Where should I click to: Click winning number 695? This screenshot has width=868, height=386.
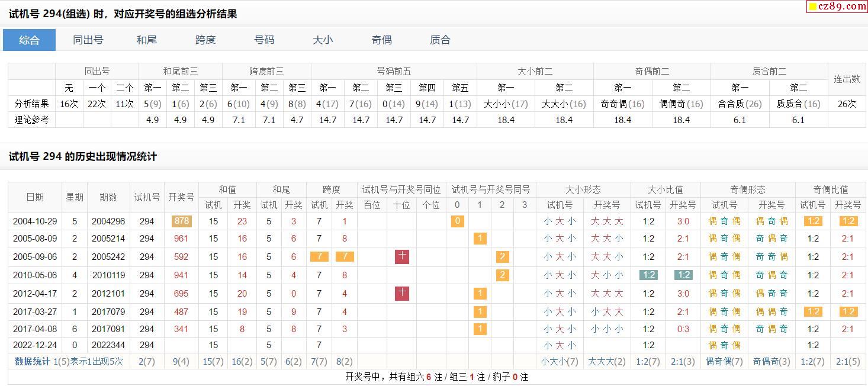[x=181, y=293]
